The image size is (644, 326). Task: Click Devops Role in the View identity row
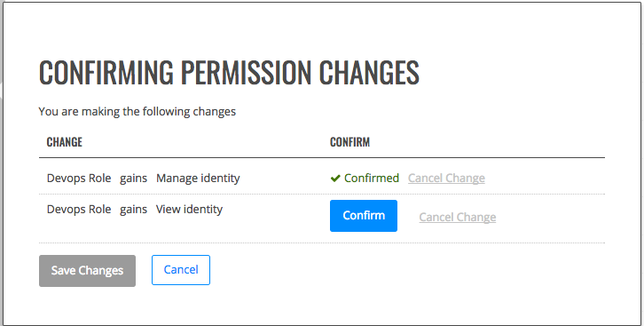(x=79, y=210)
